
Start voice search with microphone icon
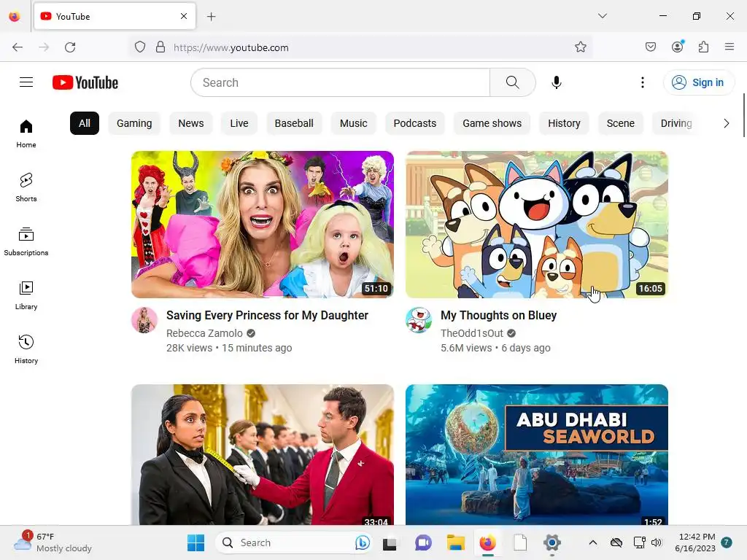556,82
